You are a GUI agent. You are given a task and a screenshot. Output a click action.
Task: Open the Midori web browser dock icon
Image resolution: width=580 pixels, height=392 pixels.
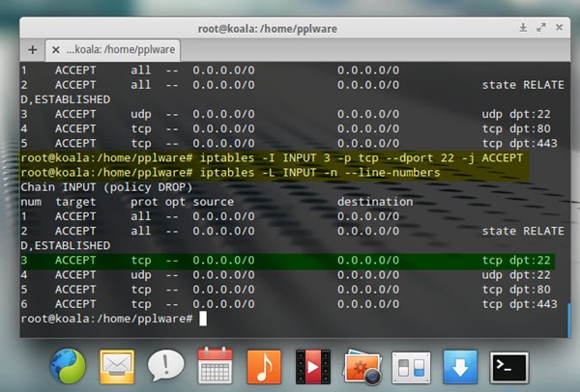tap(68, 366)
